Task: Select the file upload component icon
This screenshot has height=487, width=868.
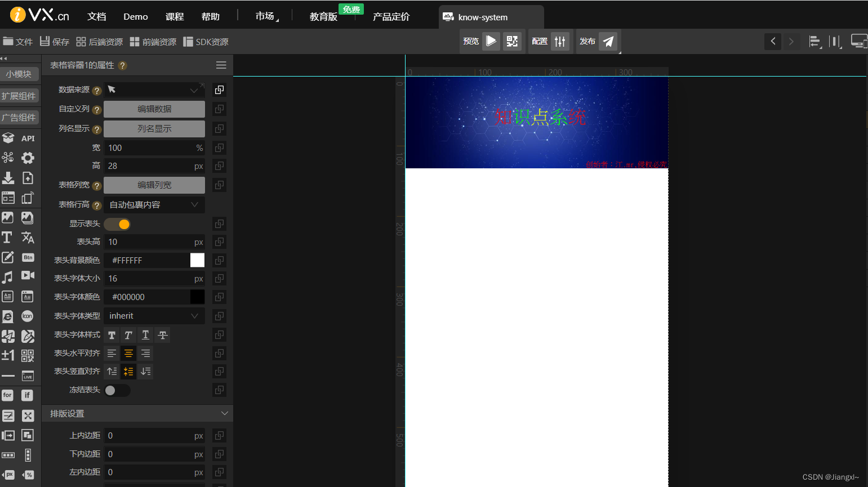Action: [x=28, y=178]
